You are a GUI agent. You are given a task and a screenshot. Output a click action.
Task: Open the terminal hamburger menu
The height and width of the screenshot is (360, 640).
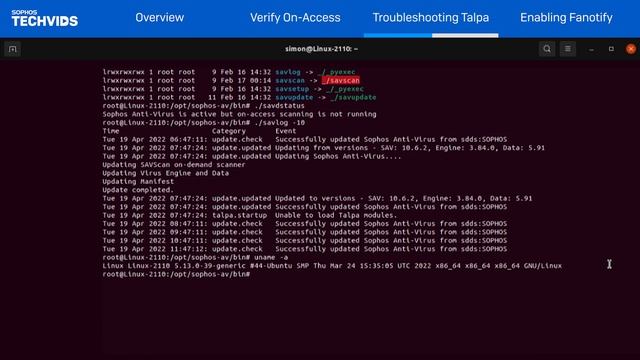(568, 49)
